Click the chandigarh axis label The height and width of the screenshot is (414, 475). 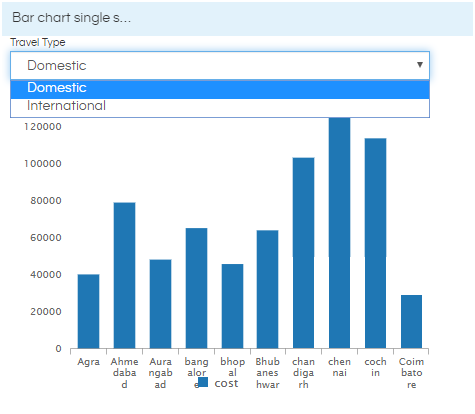(x=303, y=373)
